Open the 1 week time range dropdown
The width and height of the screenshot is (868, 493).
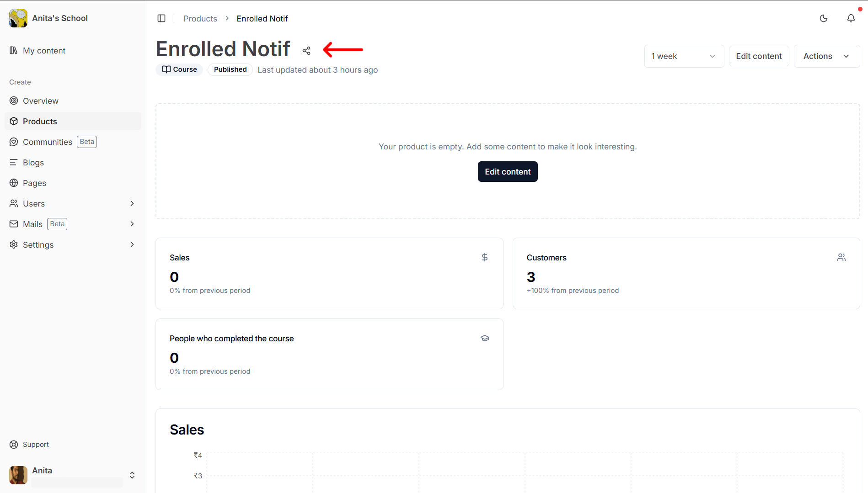click(684, 56)
